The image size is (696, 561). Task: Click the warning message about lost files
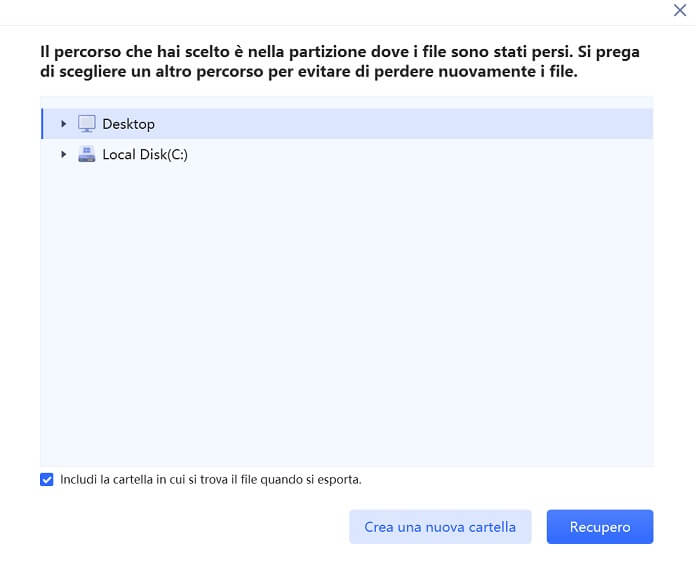pos(340,61)
